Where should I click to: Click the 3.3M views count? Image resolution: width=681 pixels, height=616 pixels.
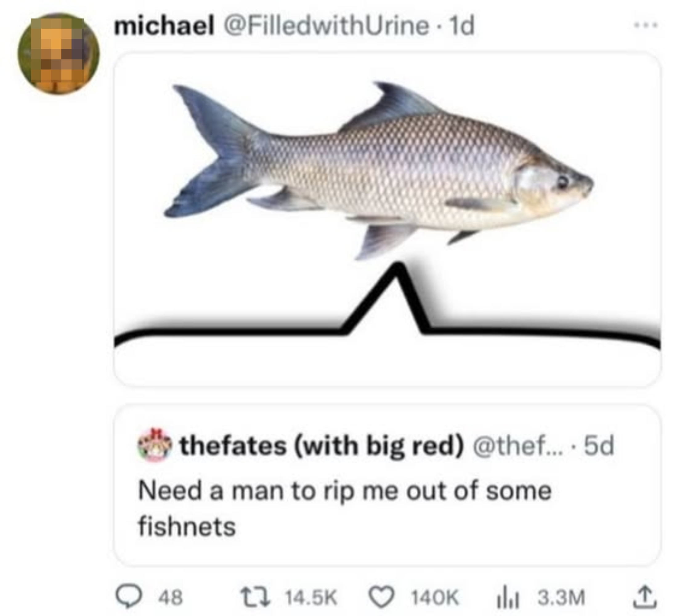(x=561, y=598)
